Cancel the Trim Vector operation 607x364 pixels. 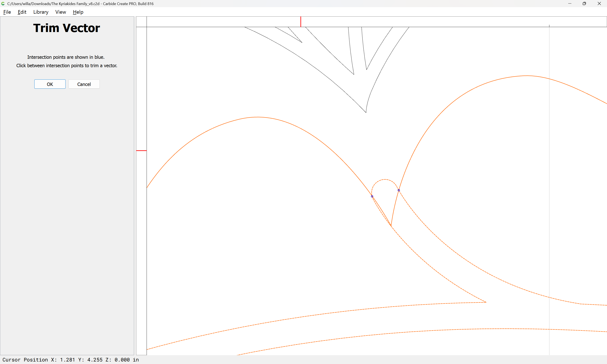tap(84, 84)
